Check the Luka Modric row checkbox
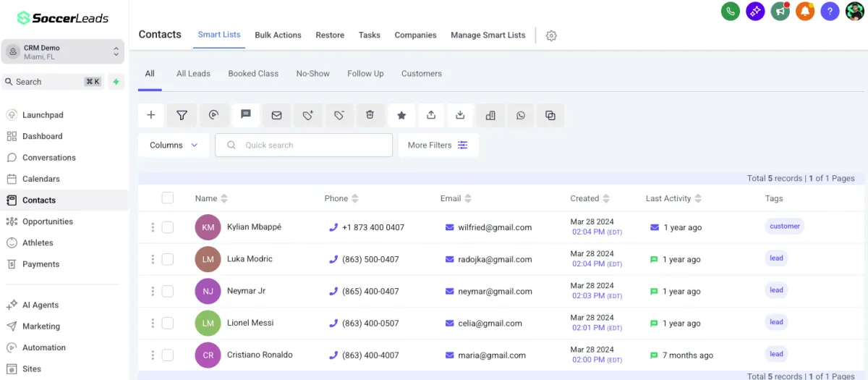The height and width of the screenshot is (380, 868). [168, 259]
